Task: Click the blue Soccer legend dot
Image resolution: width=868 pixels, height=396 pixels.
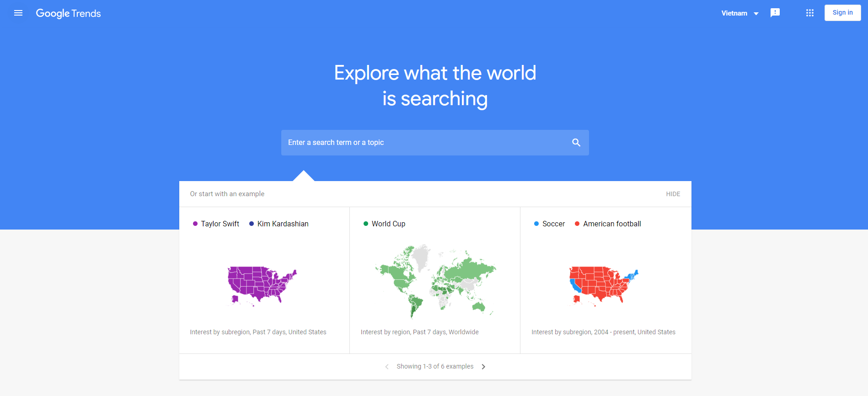Action: tap(536, 224)
